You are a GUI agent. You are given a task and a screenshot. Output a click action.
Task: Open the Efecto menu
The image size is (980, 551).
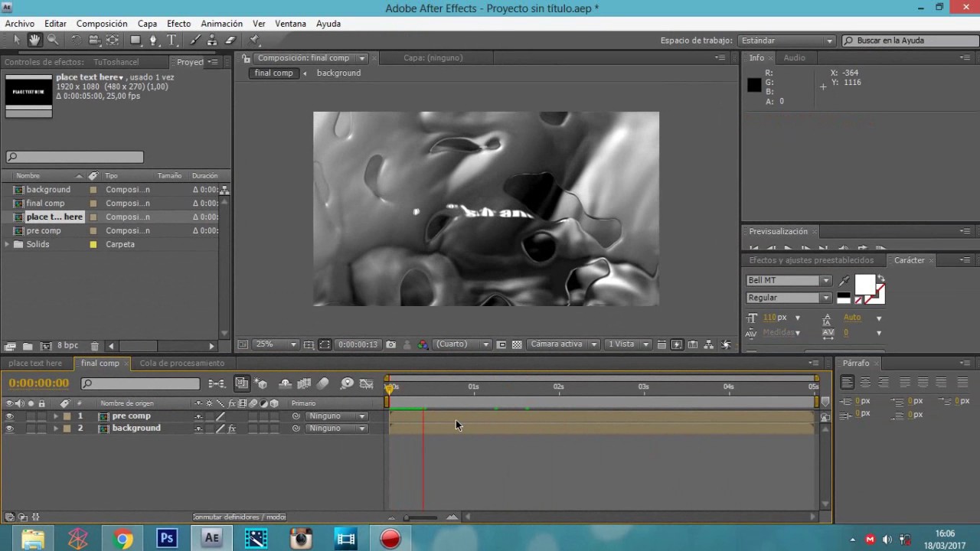tap(179, 24)
